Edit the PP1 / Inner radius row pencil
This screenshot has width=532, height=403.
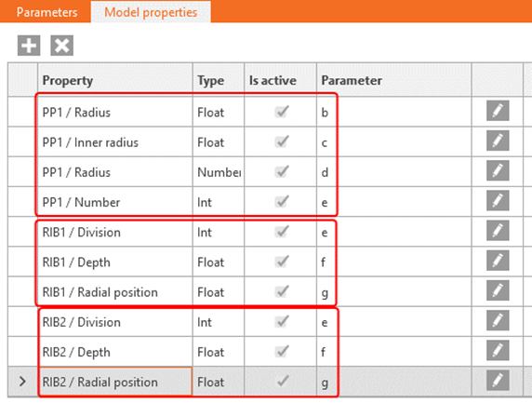click(498, 141)
